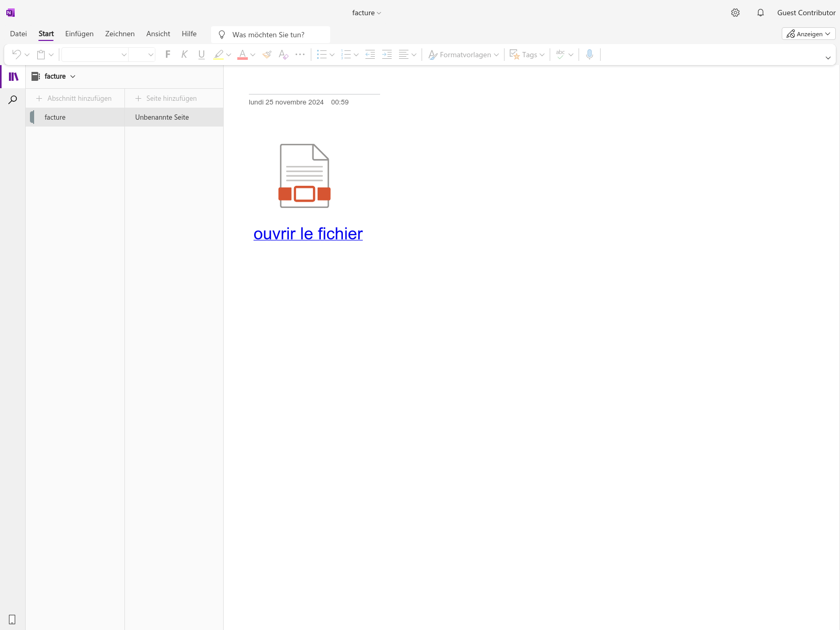Click Guest Contributor account name

[806, 13]
